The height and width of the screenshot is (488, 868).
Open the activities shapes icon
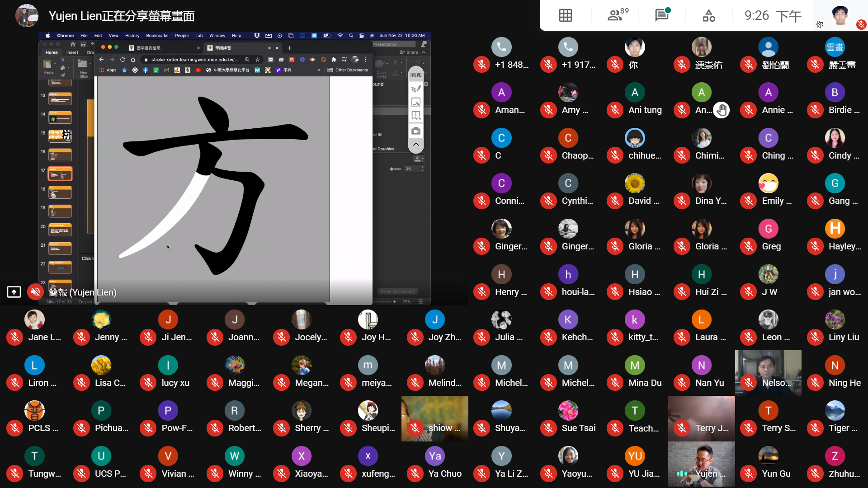[x=708, y=15]
